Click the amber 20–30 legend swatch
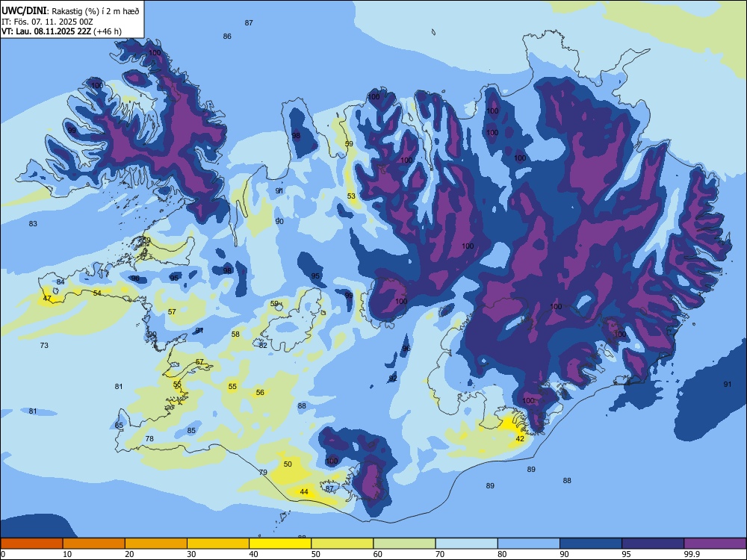Screen dimensions: 747x560 point(156,544)
